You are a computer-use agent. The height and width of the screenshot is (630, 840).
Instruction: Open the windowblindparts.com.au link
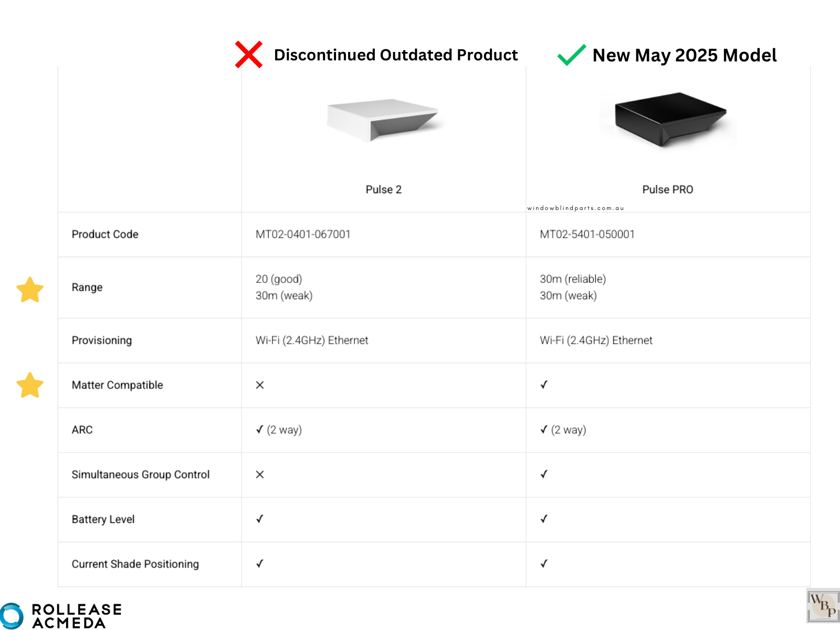[575, 208]
